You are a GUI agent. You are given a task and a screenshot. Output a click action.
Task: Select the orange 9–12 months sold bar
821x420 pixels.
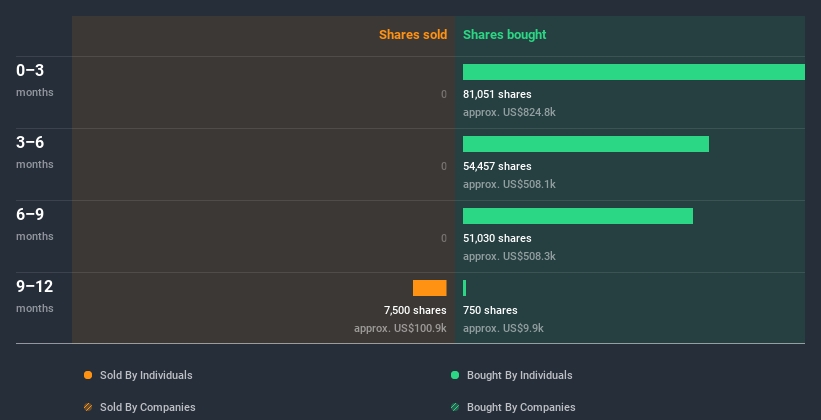tap(430, 288)
